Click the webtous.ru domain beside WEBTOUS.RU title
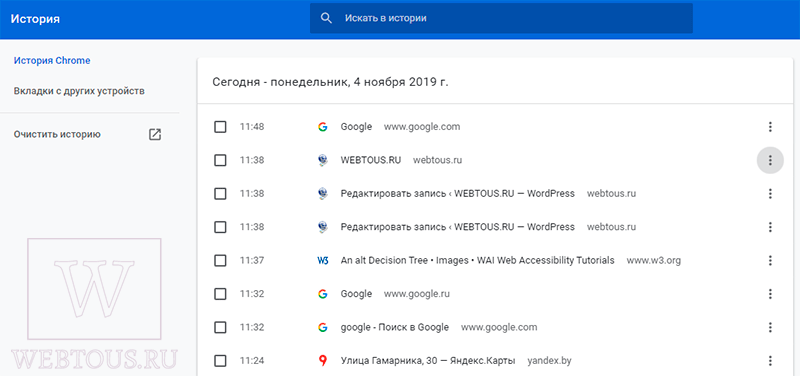 click(x=437, y=160)
